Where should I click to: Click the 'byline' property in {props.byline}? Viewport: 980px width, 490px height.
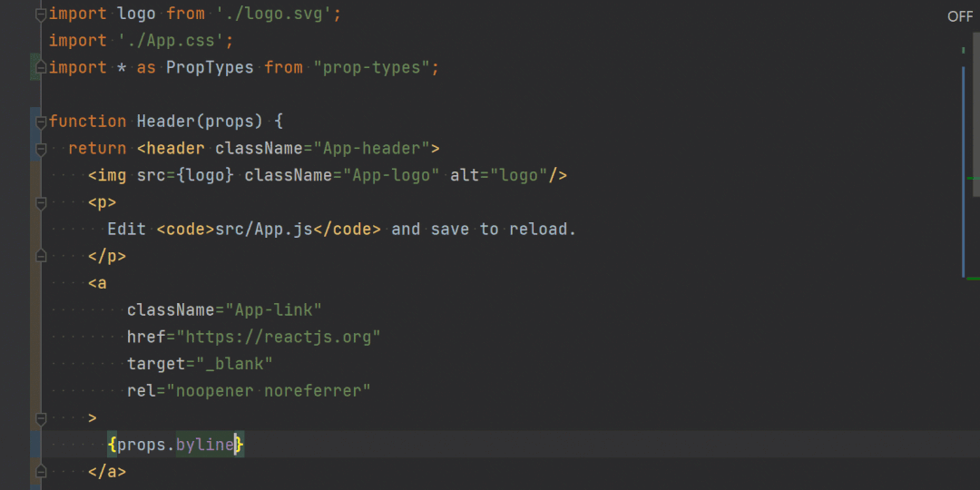(205, 445)
